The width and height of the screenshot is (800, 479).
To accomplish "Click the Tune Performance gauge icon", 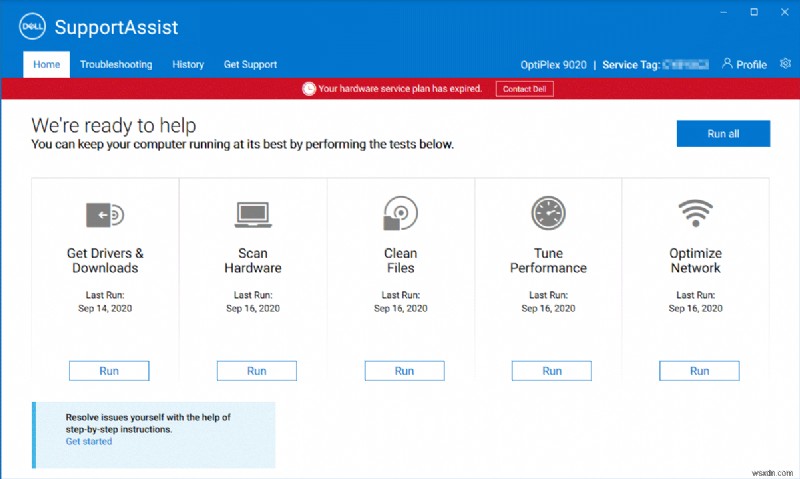I will (x=548, y=214).
